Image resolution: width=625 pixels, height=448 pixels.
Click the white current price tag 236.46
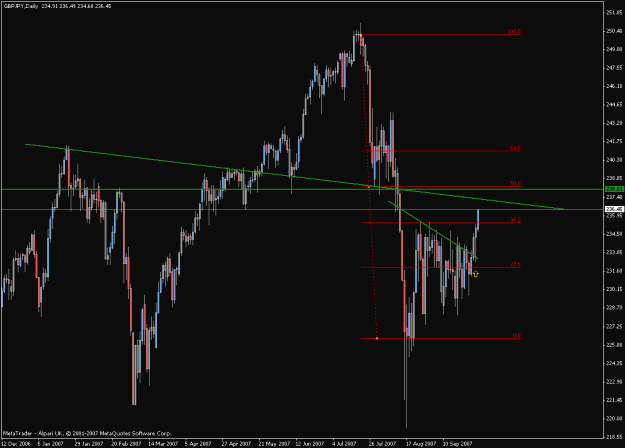click(614, 209)
